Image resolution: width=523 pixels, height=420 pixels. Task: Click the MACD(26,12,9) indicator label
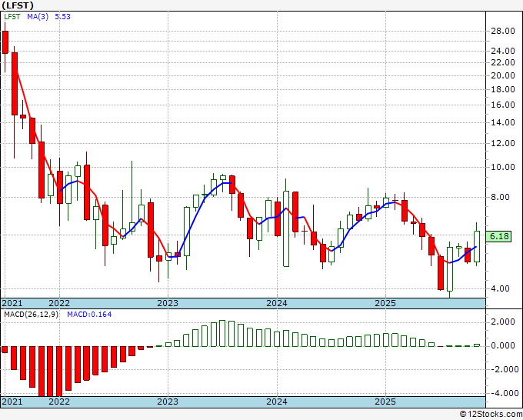coord(32,315)
